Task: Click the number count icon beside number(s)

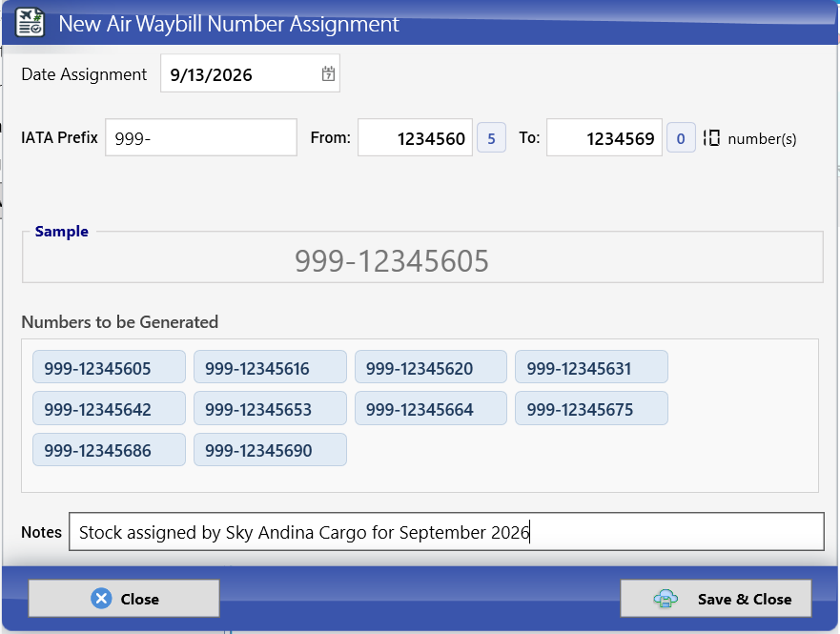Action: click(x=711, y=138)
